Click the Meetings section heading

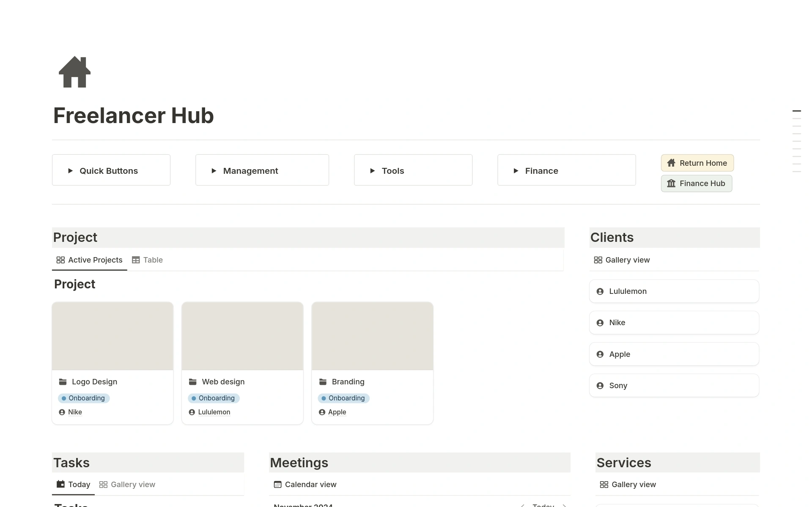coord(299,463)
